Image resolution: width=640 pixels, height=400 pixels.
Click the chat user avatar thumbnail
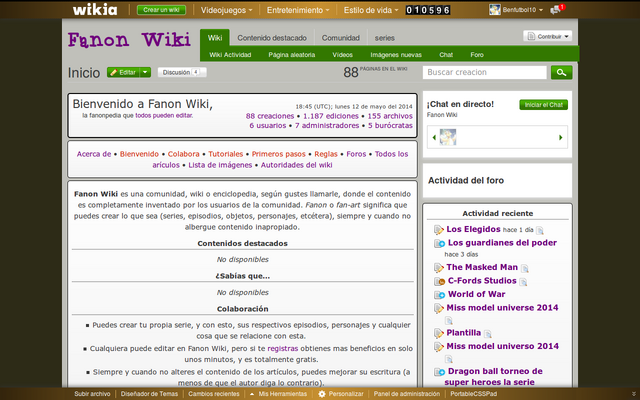coord(448,137)
